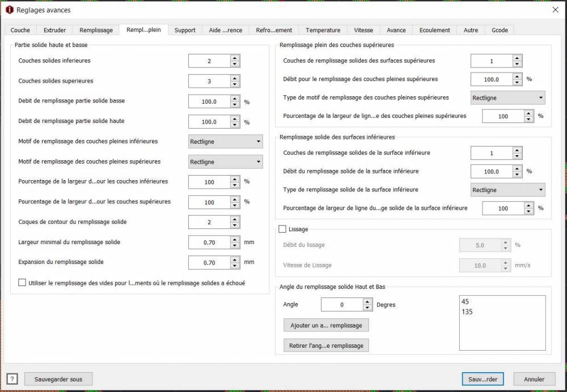
Task: Click the Sauv...rder button
Action: pos(483,379)
